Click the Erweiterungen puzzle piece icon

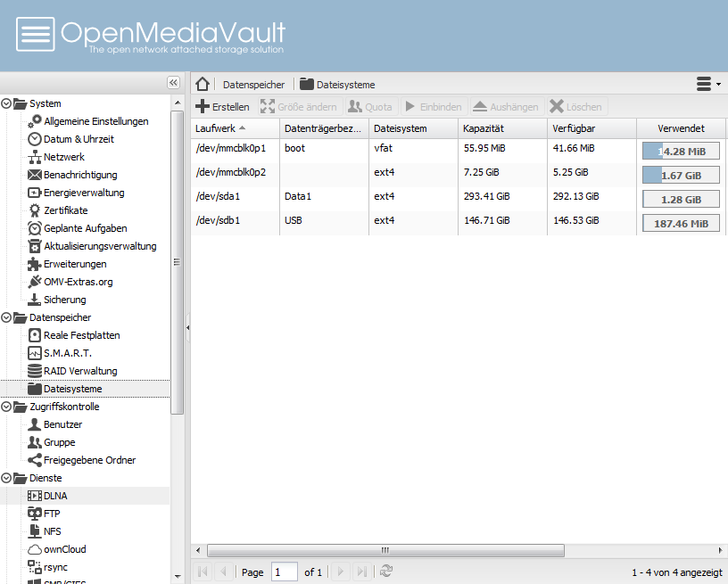(35, 264)
